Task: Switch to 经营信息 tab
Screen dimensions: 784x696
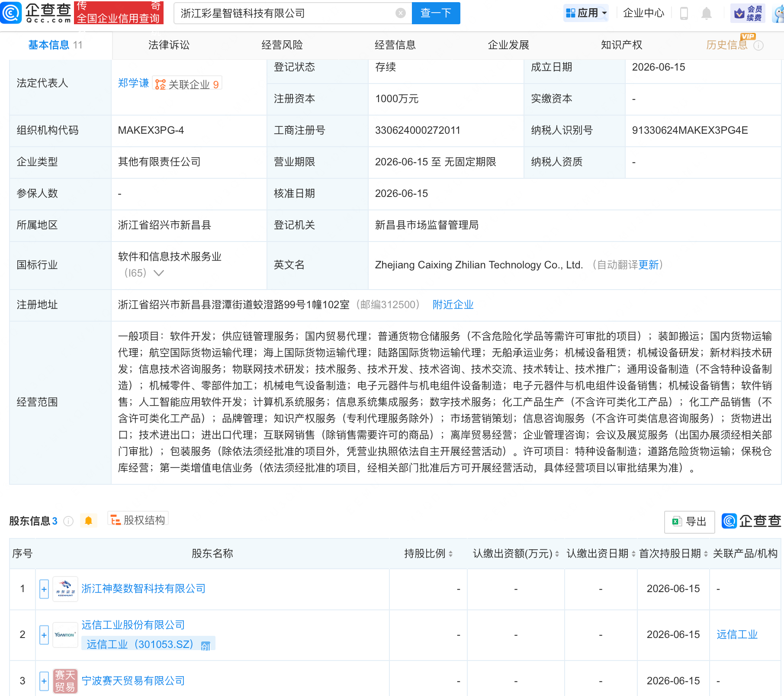Action: pyautogui.click(x=395, y=45)
